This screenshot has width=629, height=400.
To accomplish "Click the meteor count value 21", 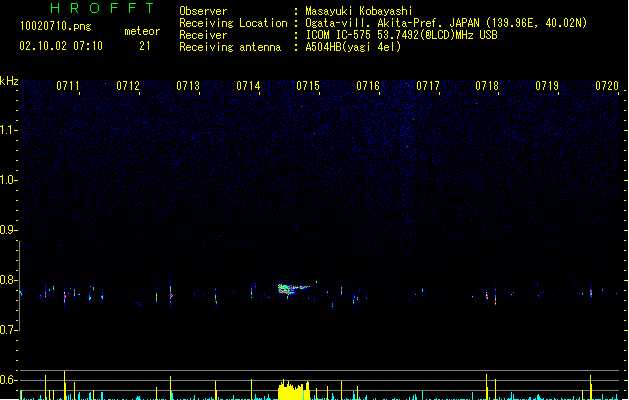I will click(145, 46).
